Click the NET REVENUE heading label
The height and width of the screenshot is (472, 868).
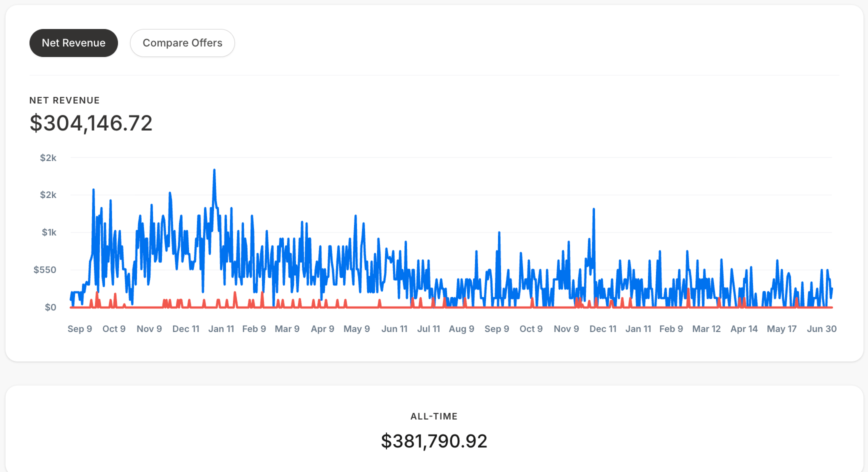64,100
